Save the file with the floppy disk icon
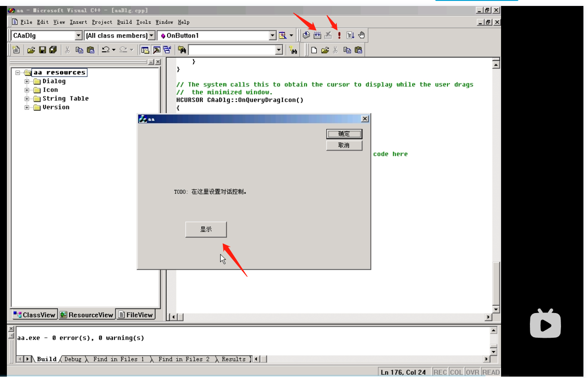The height and width of the screenshot is (378, 588). tap(43, 50)
